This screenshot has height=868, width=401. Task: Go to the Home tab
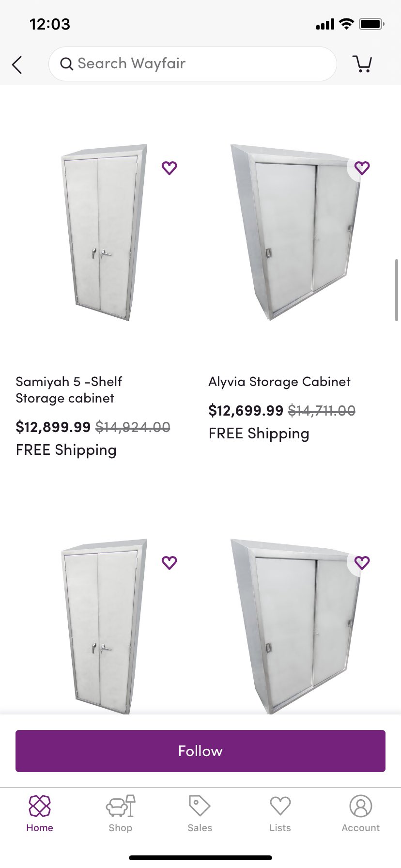[40, 814]
